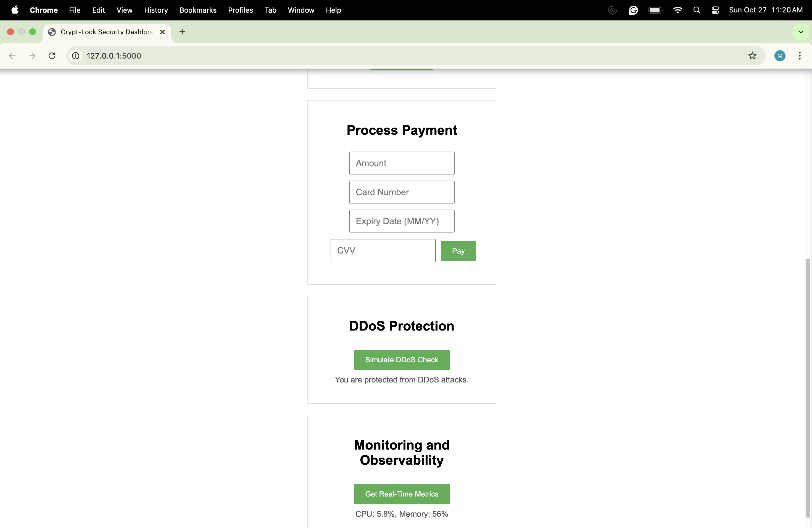Click the CVV input box
The image size is (812, 528).
[x=383, y=250]
